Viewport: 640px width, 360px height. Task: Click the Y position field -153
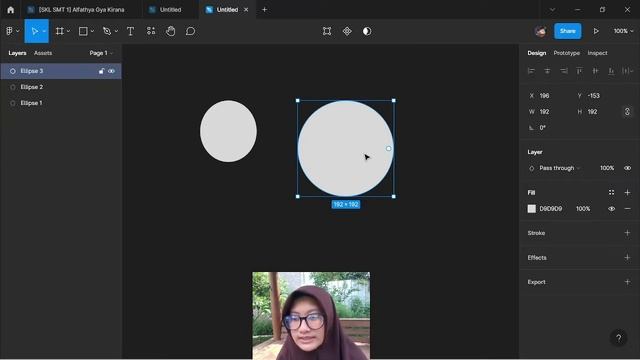597,96
